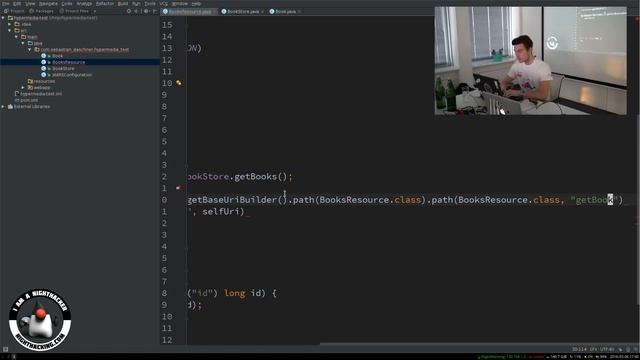Screen dimensions: 640x360
Task: Place cursor on getBaseUriBuilder() in code
Action: pos(238,200)
